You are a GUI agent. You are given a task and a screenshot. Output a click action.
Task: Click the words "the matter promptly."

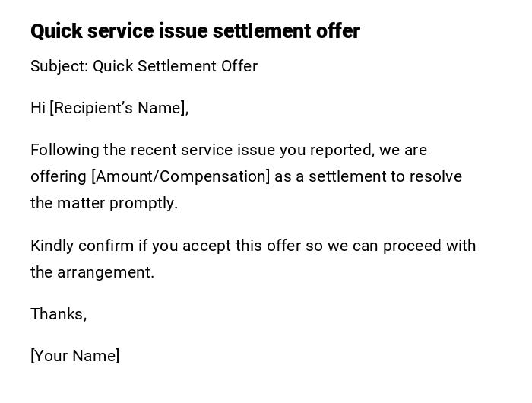click(104, 203)
